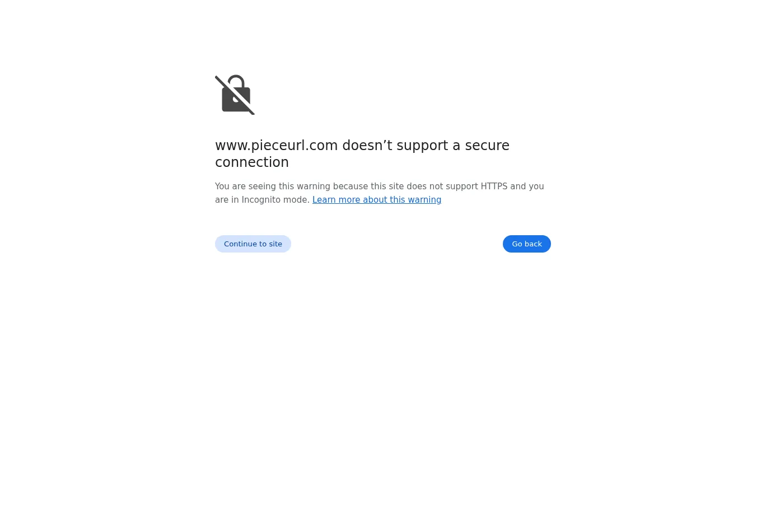Select the Continue to site button
The image size is (766, 532).
(x=253, y=244)
